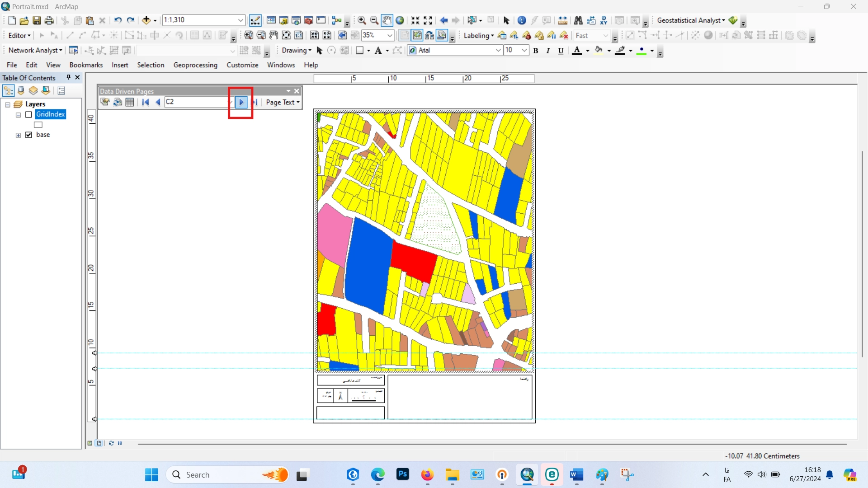Click the View menu item
The width and height of the screenshot is (868, 488).
click(52, 65)
